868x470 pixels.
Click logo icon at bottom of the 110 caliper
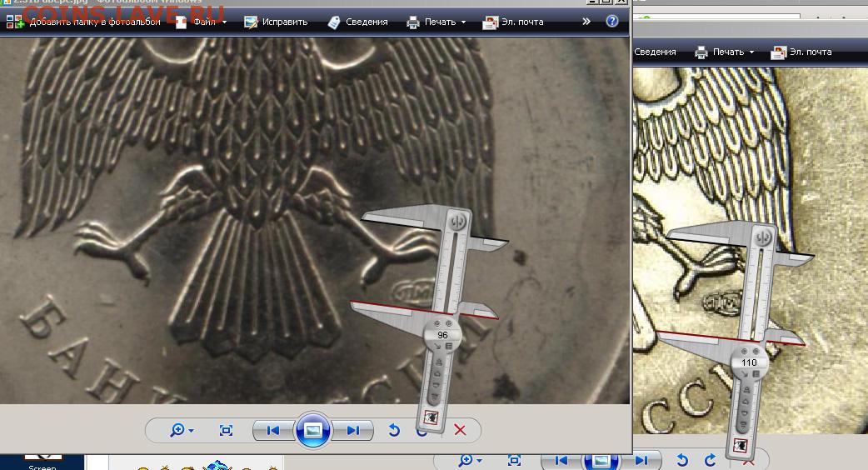pos(740,446)
